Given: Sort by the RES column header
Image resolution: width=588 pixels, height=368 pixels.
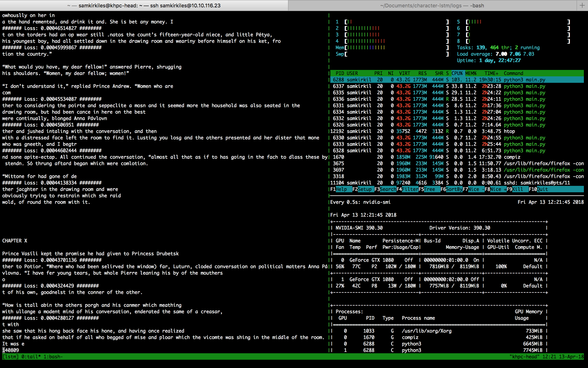Looking at the screenshot, I should [x=423, y=73].
